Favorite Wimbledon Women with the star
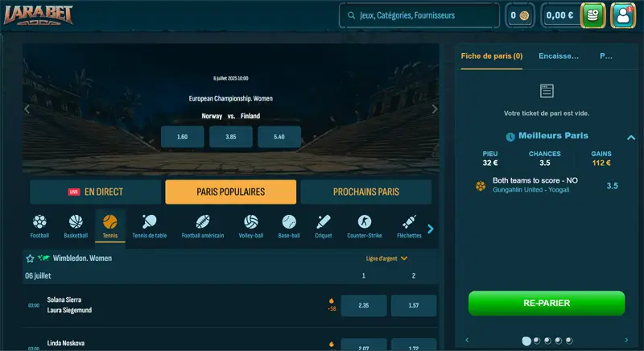This screenshot has height=351, width=644. pyautogui.click(x=31, y=258)
